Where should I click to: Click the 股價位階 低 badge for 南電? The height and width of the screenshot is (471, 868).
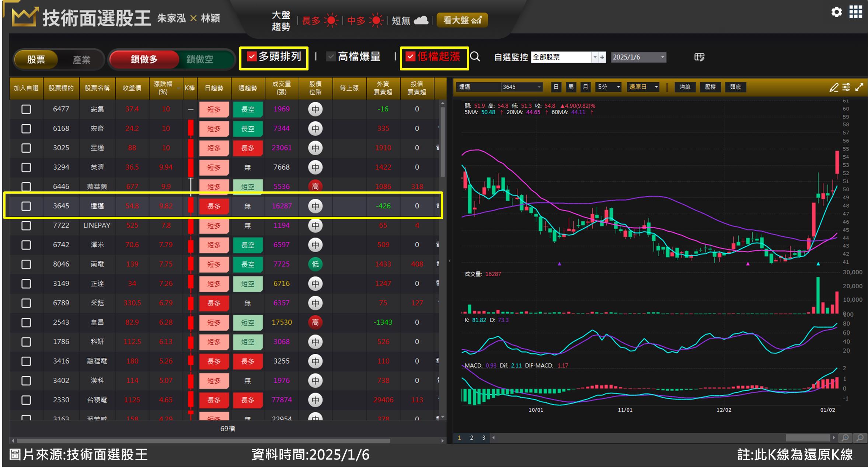click(315, 264)
